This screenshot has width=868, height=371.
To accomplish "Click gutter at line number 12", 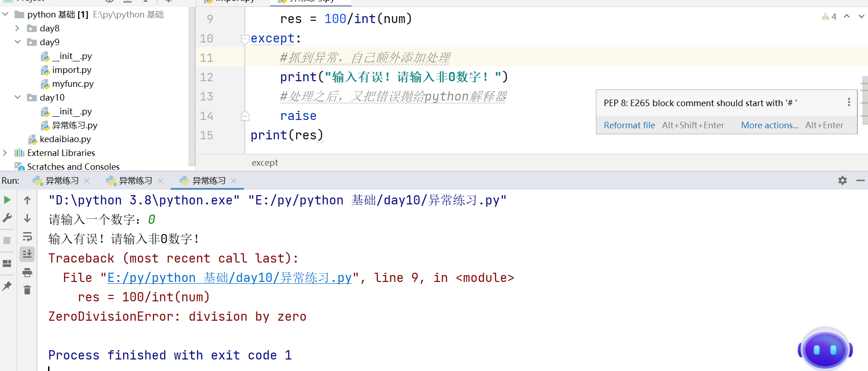I will [x=206, y=77].
